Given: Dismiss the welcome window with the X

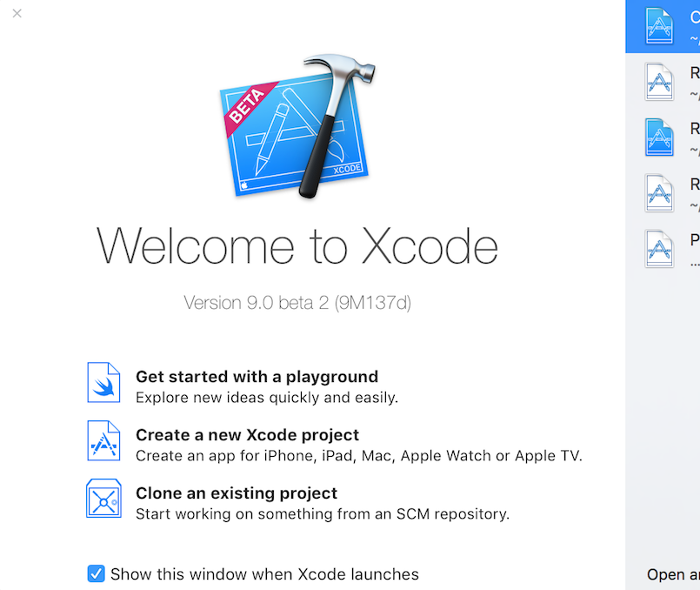Looking at the screenshot, I should pos(16,13).
